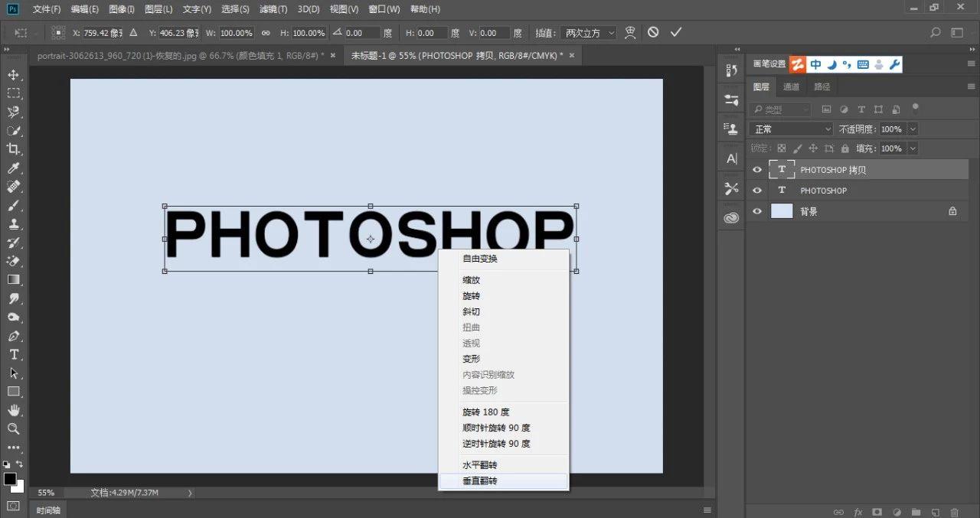Toggle lock transparent pixels

click(782, 148)
